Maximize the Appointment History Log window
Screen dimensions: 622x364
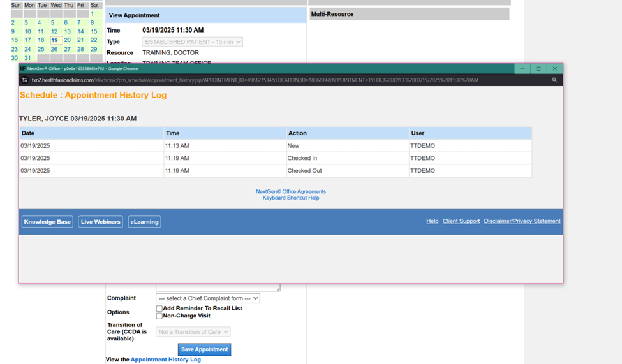(x=538, y=69)
